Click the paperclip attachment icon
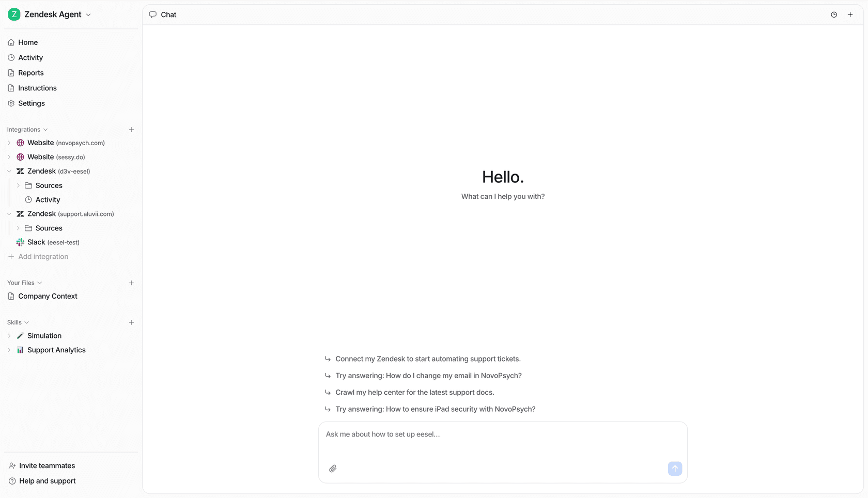This screenshot has height=498, width=868. [x=333, y=469]
